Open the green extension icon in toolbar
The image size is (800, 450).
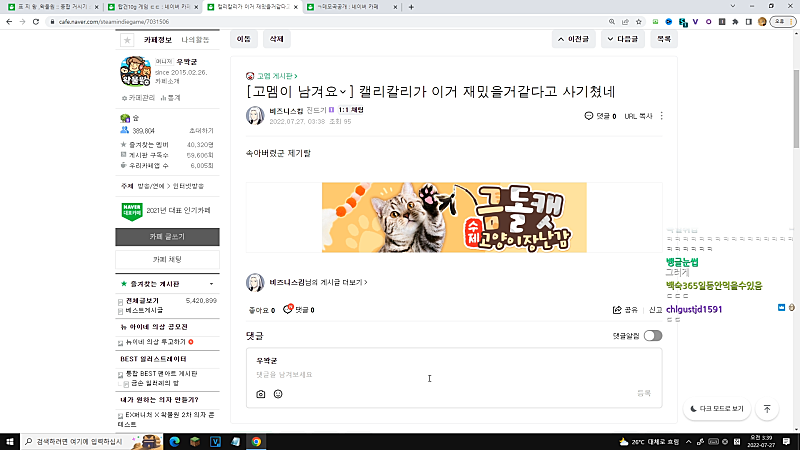pyautogui.click(x=656, y=22)
